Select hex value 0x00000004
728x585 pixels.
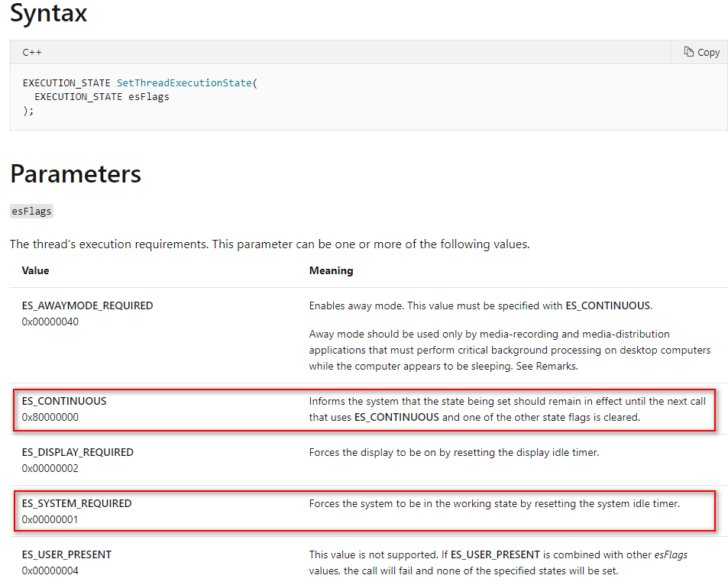pyautogui.click(x=50, y=570)
